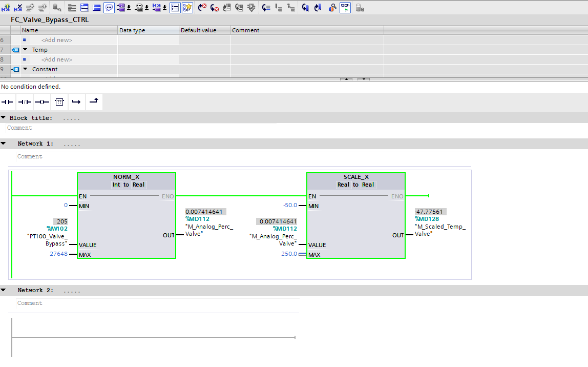Click the tag information display icon
Screen dimensions: 588x367
[x=139, y=8]
